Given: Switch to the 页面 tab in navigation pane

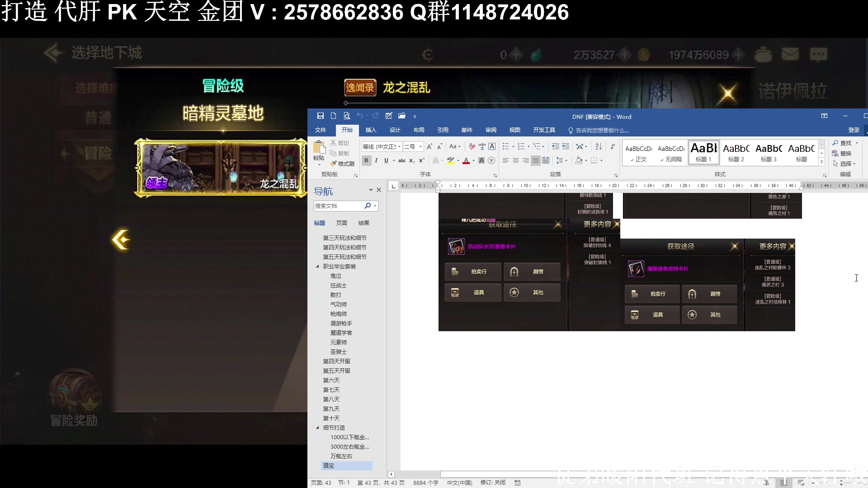Looking at the screenshot, I should click(x=342, y=223).
